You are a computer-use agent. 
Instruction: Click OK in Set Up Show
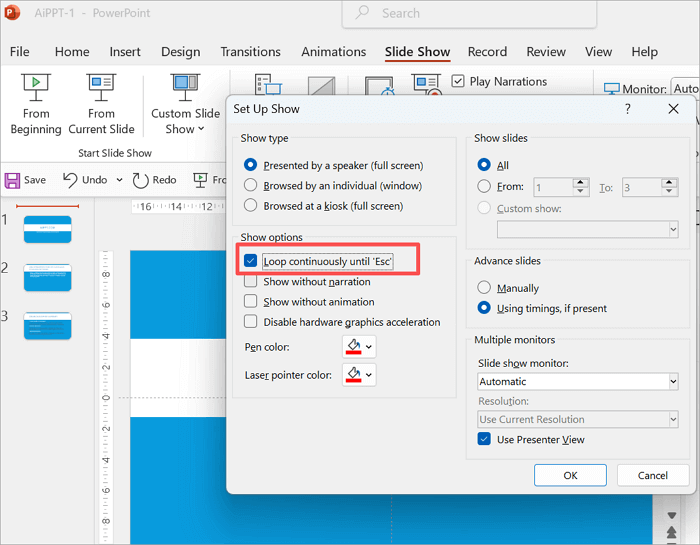pos(570,475)
